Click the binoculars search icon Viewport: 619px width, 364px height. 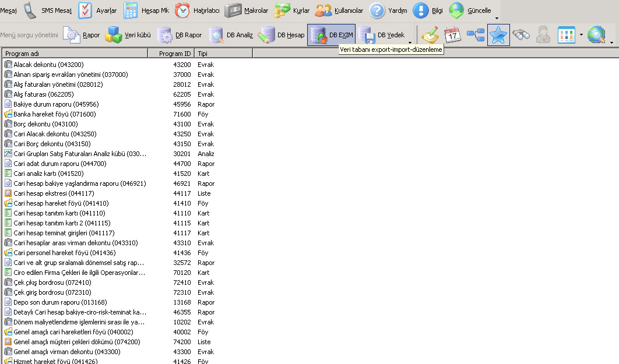pyautogui.click(x=521, y=35)
